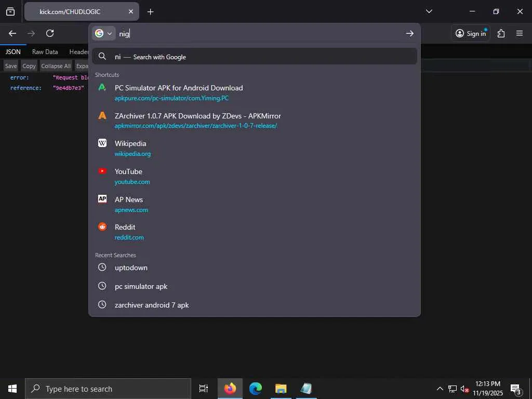Image resolution: width=532 pixels, height=399 pixels.
Task: Close the kick.com/CHUDLOGIC tab
Action: pos(130,11)
